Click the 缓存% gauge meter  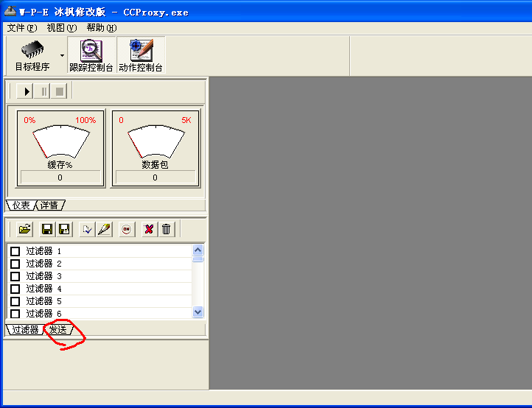pos(60,142)
